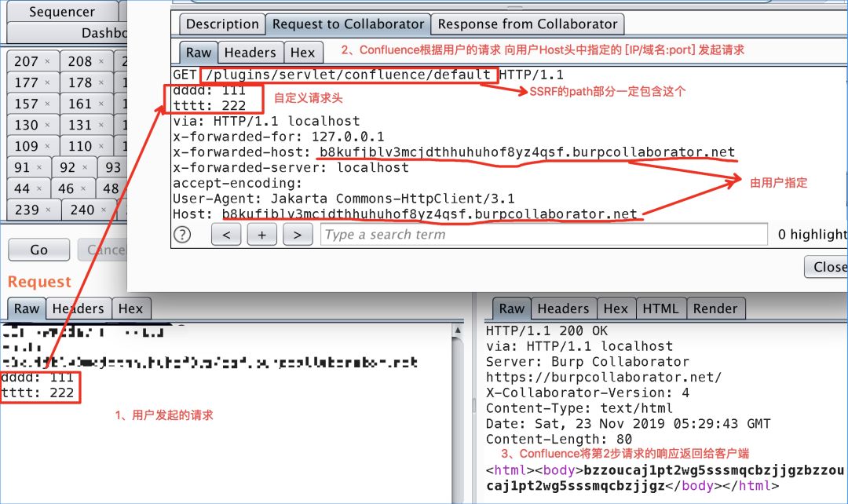Open Repeater tab 93
Viewport: 848px width, 504px height.
112,168
